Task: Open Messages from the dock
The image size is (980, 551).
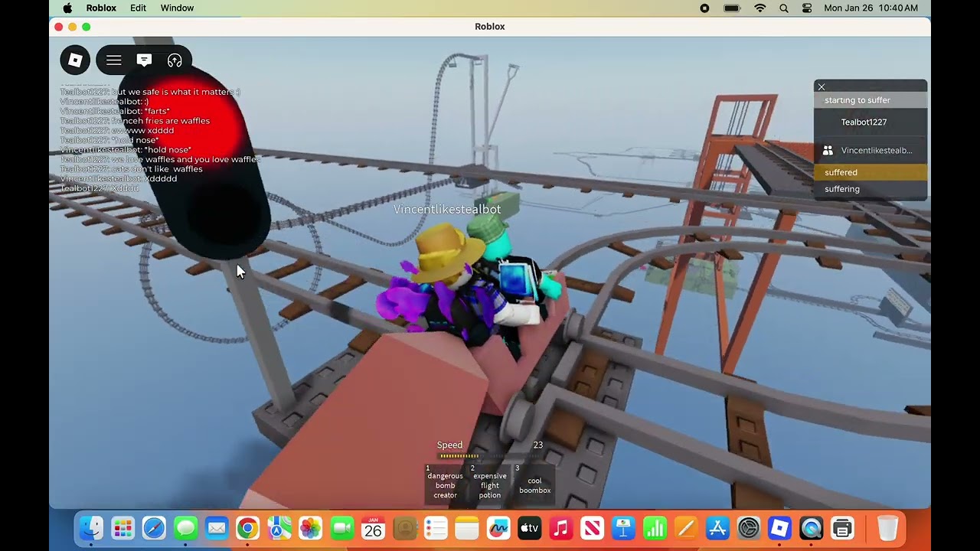Action: coord(185,528)
